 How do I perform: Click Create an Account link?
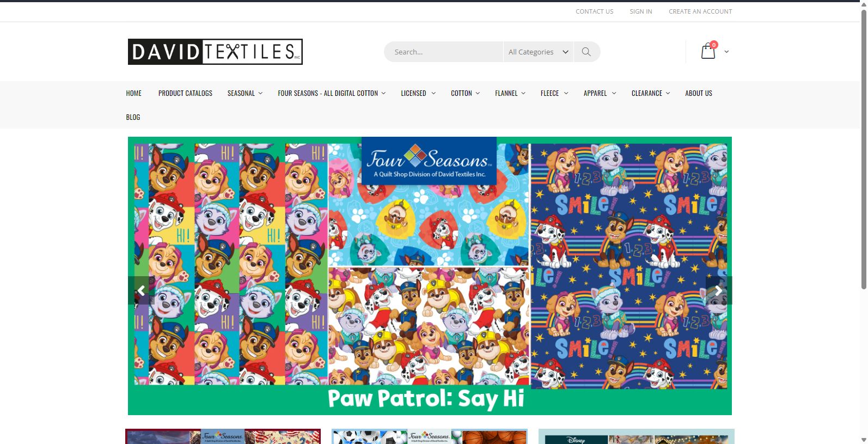[700, 11]
